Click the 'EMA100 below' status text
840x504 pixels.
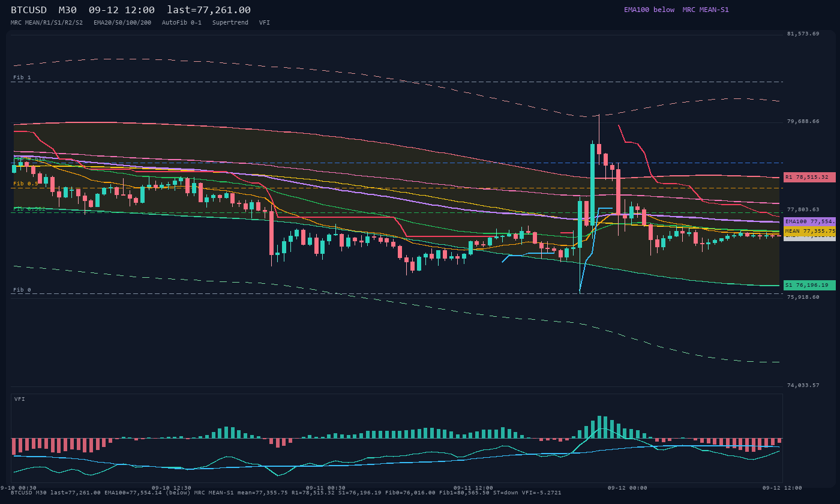click(x=649, y=10)
